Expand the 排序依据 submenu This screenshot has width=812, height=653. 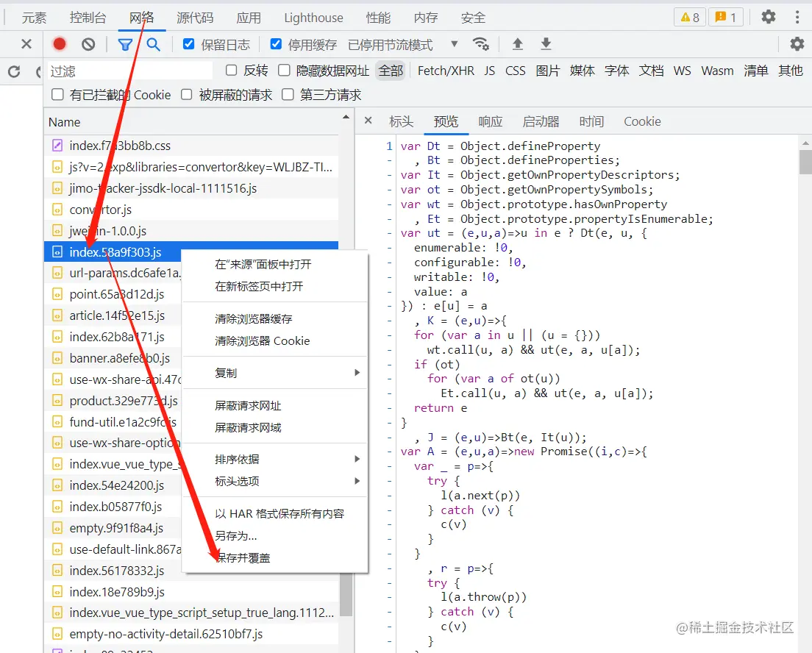[275, 460]
